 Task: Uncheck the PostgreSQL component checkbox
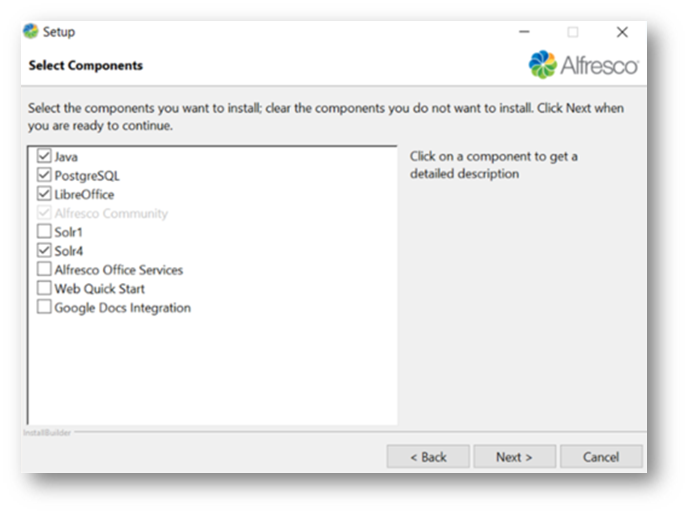44,176
